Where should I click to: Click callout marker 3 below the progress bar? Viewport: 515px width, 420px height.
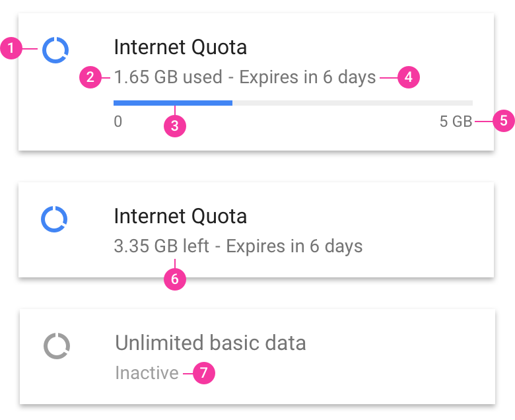pos(174,126)
